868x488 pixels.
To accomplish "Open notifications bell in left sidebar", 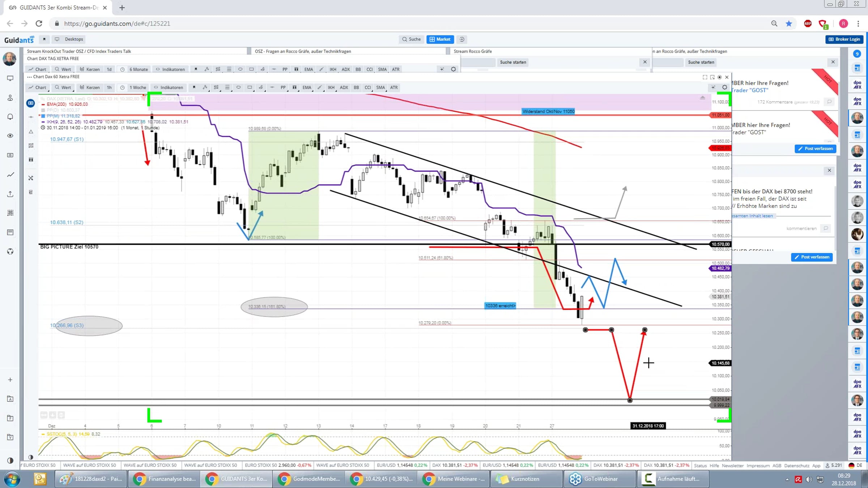I will 10,117.
